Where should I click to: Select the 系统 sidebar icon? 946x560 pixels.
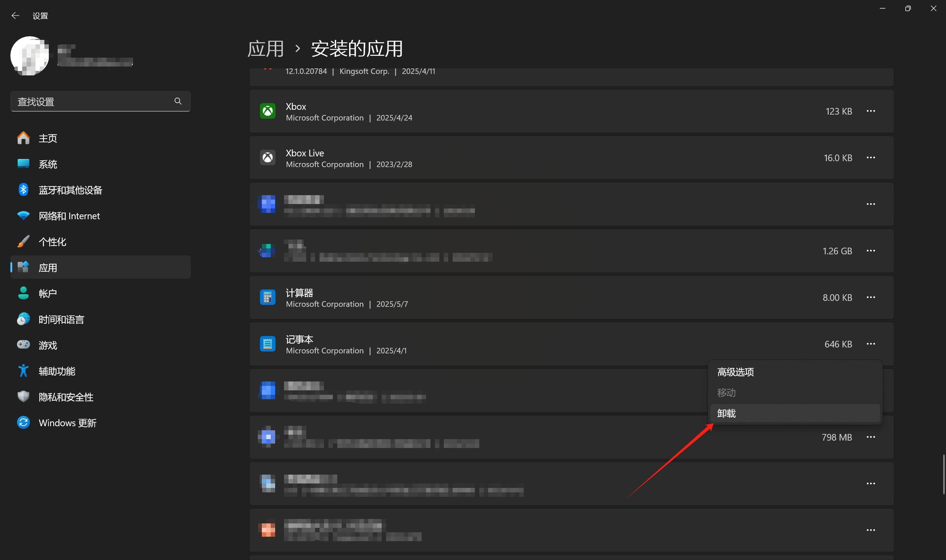(23, 164)
